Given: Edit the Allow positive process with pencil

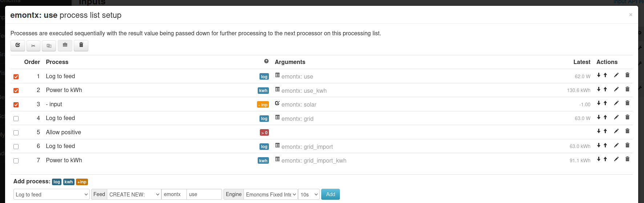Looking at the screenshot, I should [x=616, y=131].
